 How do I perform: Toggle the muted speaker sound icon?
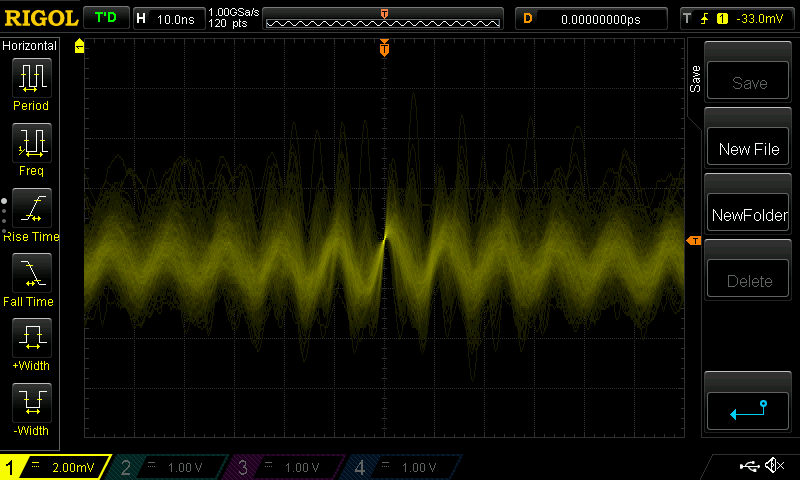tap(774, 466)
